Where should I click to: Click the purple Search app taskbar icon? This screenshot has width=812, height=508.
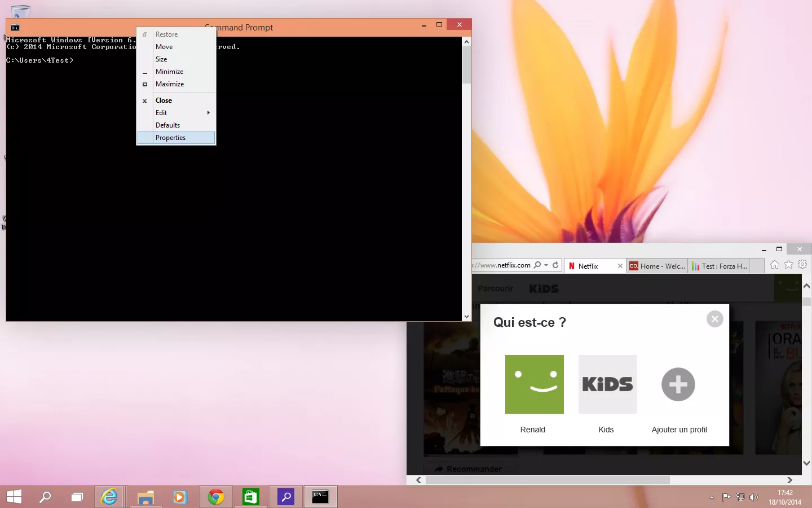click(286, 497)
